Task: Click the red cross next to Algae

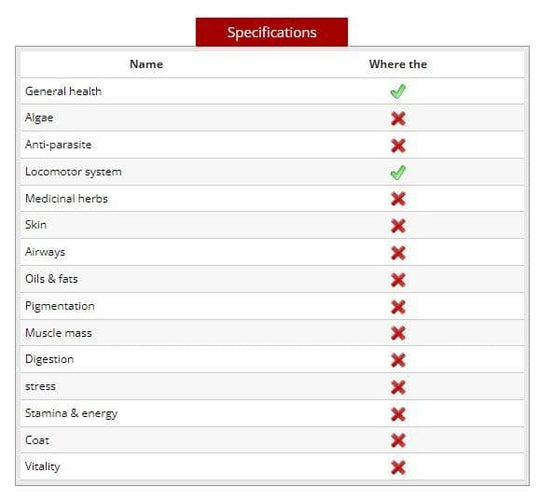Action: pos(398,119)
